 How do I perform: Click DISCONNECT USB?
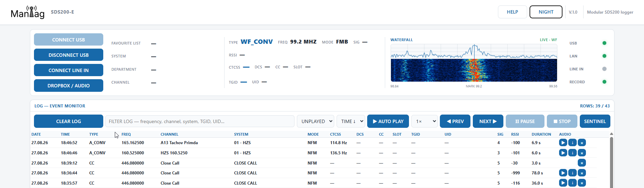click(x=69, y=55)
